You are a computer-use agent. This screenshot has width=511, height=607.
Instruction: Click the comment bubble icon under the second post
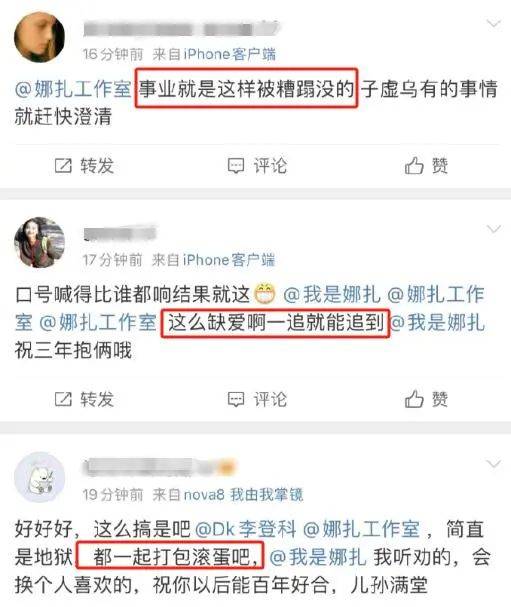point(236,400)
